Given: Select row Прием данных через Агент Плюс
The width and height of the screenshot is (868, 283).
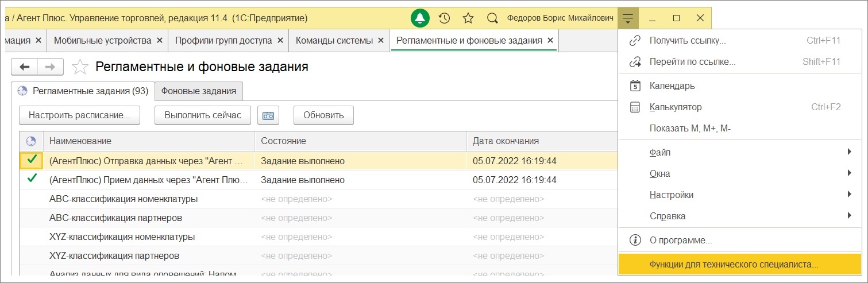Looking at the screenshot, I should tap(319, 180).
